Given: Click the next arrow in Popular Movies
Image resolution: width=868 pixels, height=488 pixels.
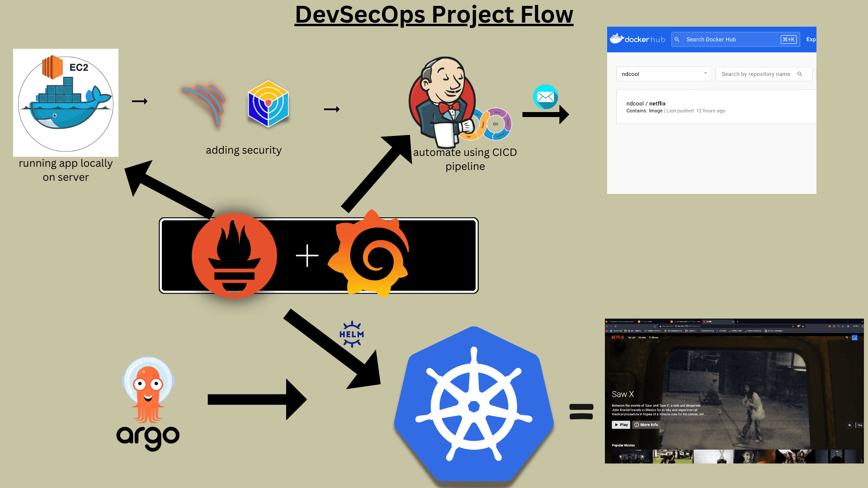Looking at the screenshot, I should (861, 460).
